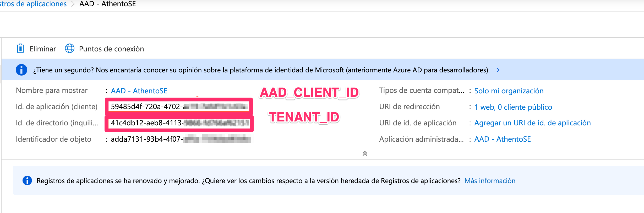Click the Registros de aplicaciones se ha renovado text
This screenshot has height=213, width=644.
coord(248,181)
